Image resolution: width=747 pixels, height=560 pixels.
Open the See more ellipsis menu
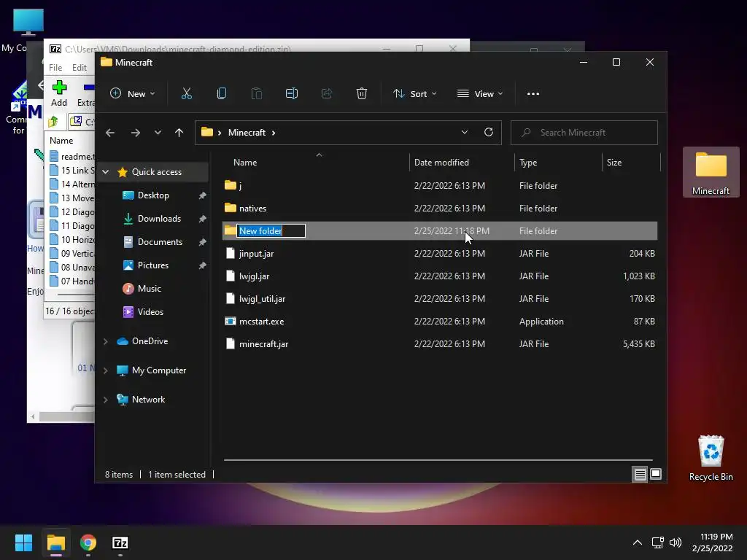533,94
